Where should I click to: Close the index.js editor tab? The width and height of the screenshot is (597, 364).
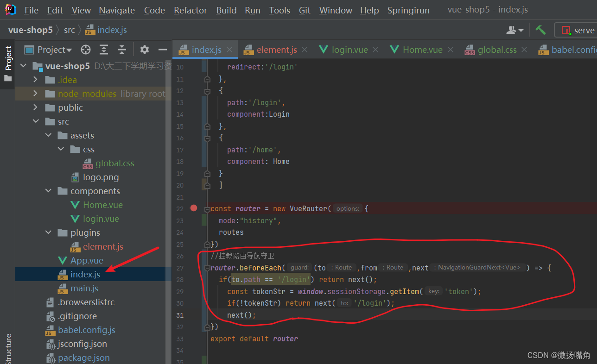pyautogui.click(x=229, y=50)
